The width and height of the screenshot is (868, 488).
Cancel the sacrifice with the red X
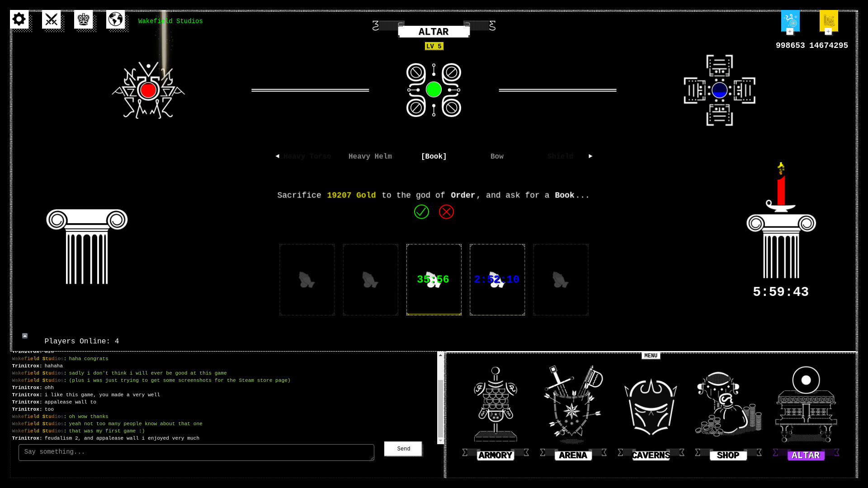point(446,212)
